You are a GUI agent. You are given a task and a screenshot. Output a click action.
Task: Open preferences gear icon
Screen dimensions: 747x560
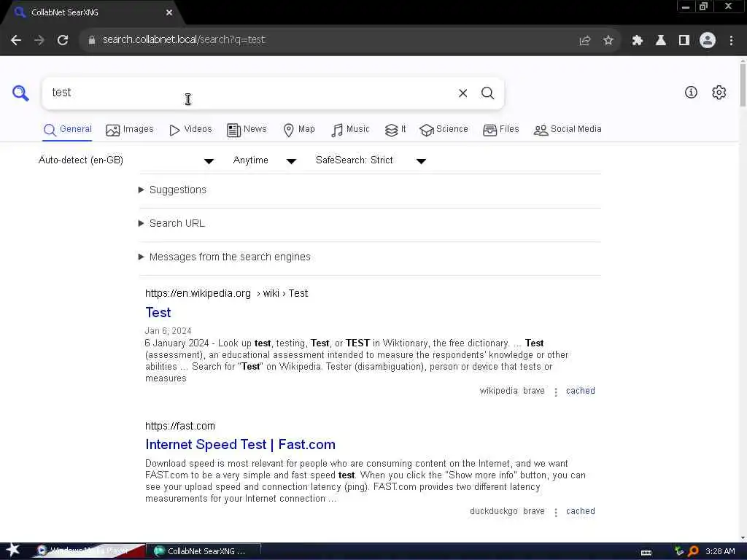[x=719, y=93]
